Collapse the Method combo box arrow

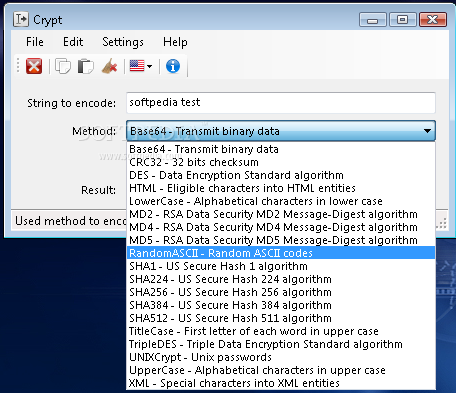(x=427, y=131)
